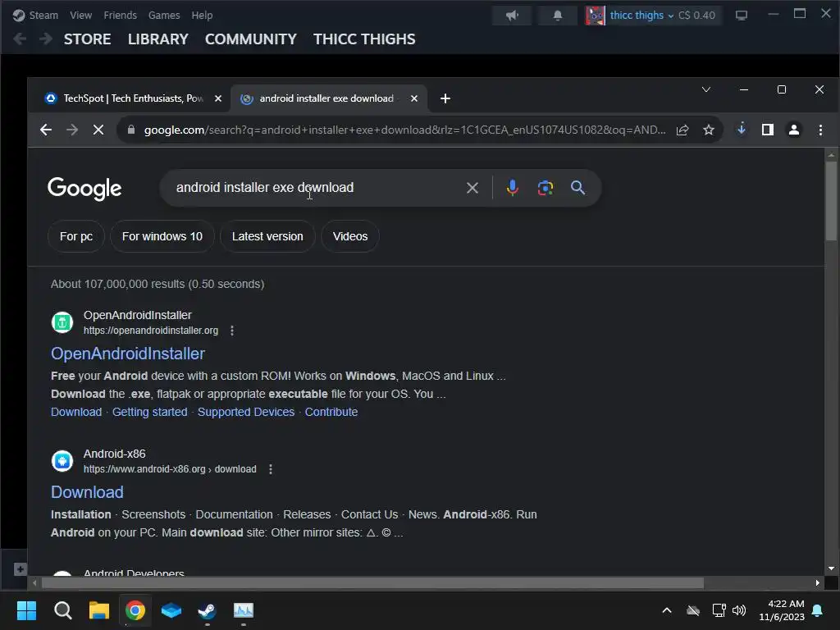Image resolution: width=840 pixels, height=630 pixels.
Task: Open Steam from the taskbar
Action: [208, 610]
